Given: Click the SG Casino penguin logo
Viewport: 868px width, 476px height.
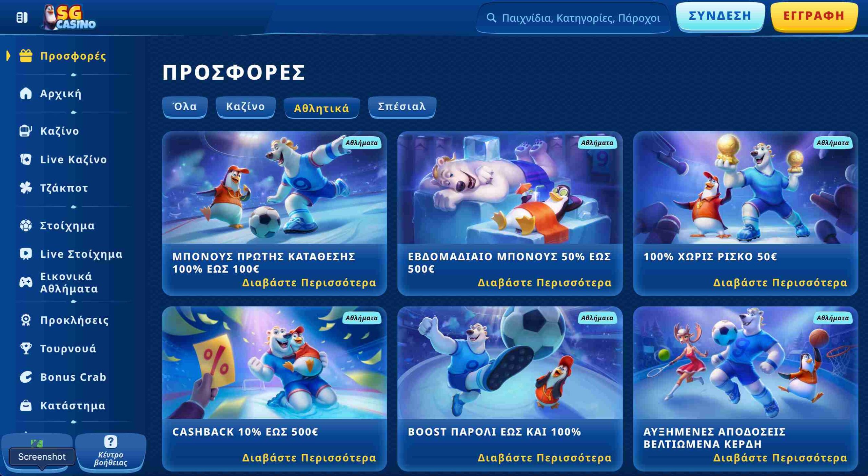Looking at the screenshot, I should pos(69,17).
